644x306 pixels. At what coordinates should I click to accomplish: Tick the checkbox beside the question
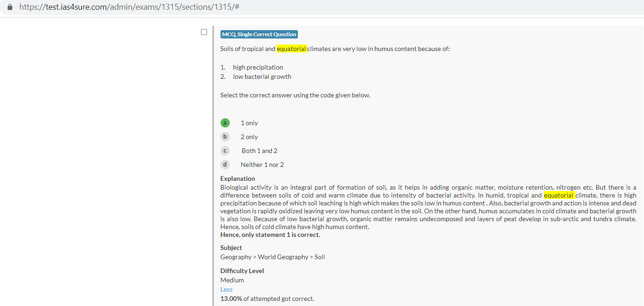(x=204, y=32)
